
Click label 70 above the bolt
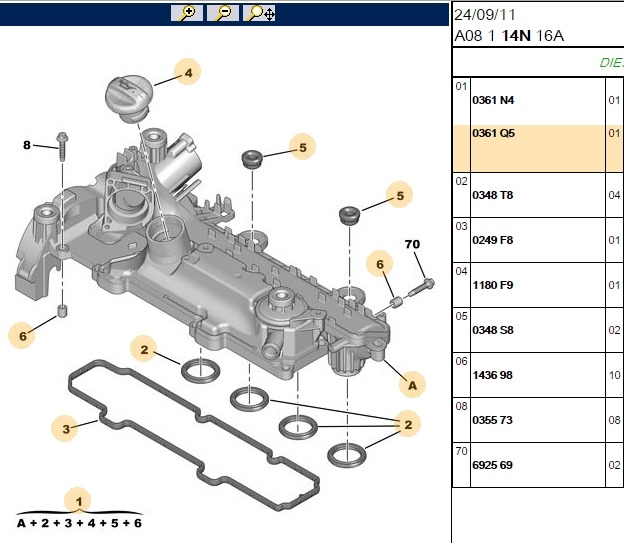412,244
